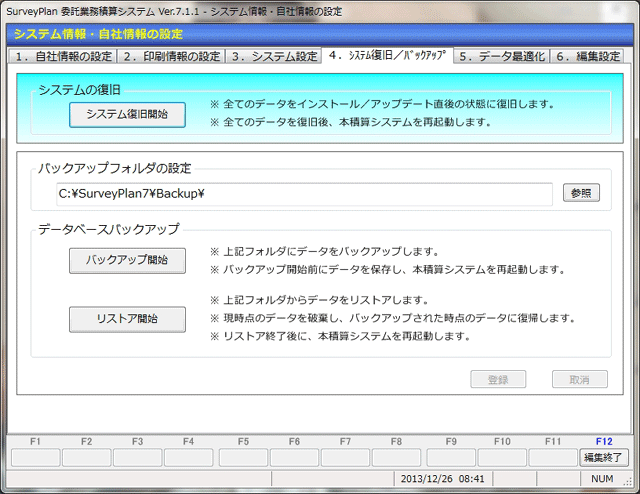
Task: Click the note リストア終了後に、本積算システムを再起動します
Action: (340, 336)
